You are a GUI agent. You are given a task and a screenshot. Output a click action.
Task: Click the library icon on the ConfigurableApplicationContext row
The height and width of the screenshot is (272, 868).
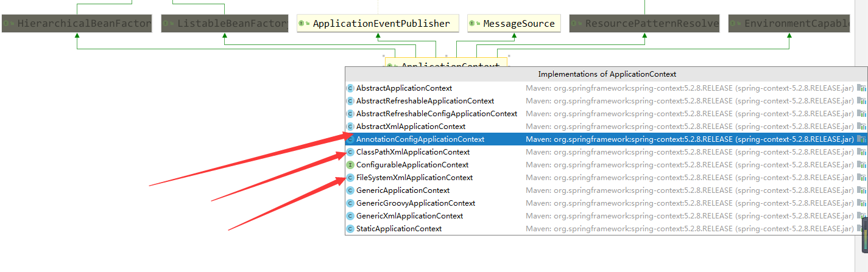pos(861,165)
